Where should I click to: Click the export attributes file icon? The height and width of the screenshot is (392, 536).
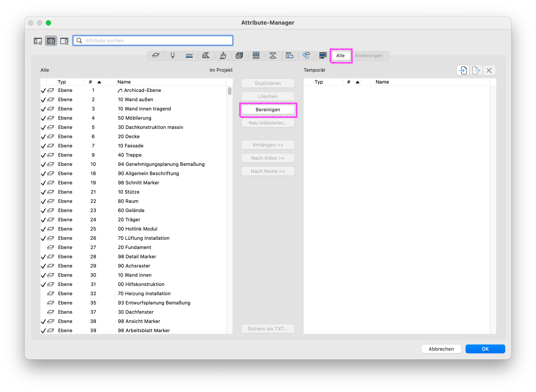pyautogui.click(x=476, y=70)
